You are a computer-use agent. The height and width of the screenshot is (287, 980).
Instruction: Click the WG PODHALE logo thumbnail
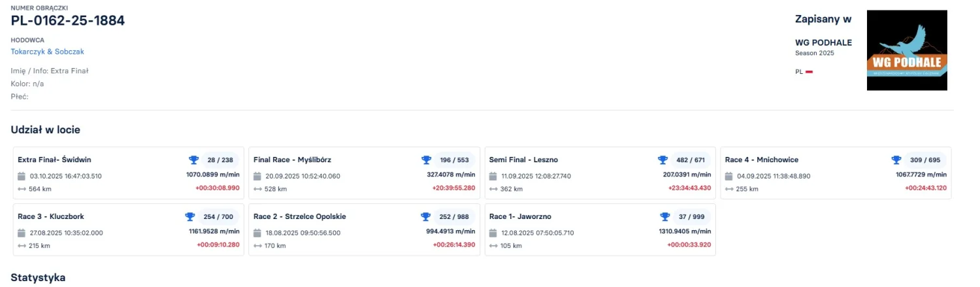click(907, 50)
